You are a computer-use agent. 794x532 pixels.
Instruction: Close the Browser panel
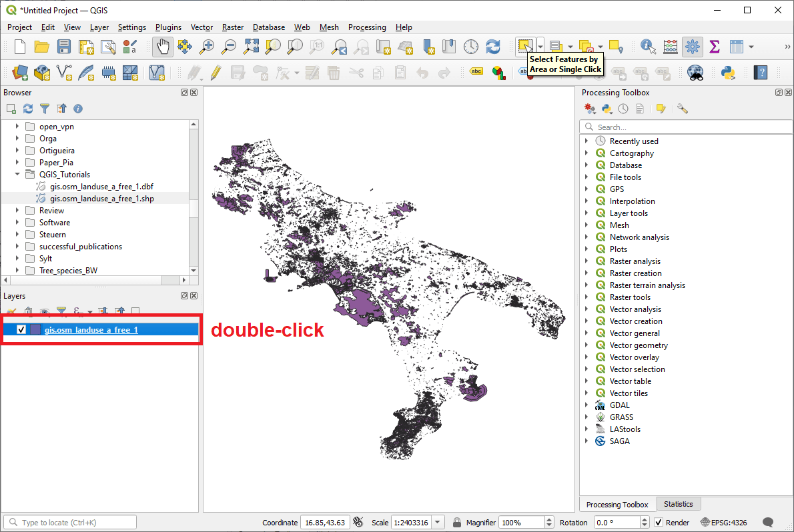[194, 93]
